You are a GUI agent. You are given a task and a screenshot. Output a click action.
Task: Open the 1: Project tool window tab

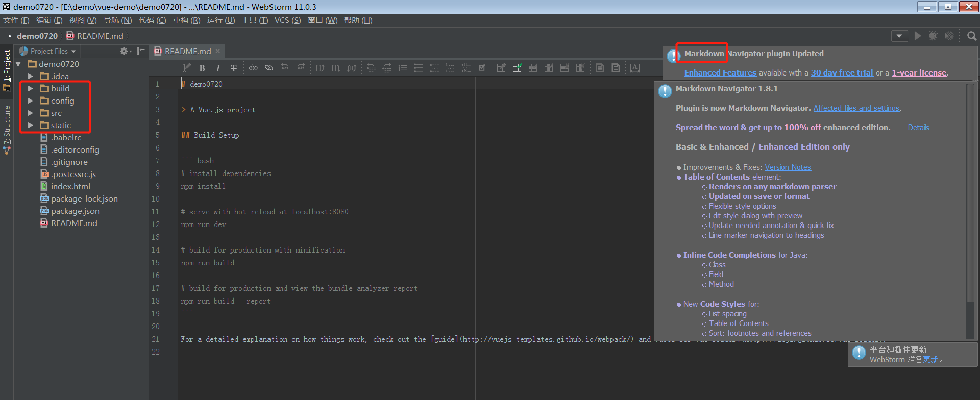tap(7, 70)
